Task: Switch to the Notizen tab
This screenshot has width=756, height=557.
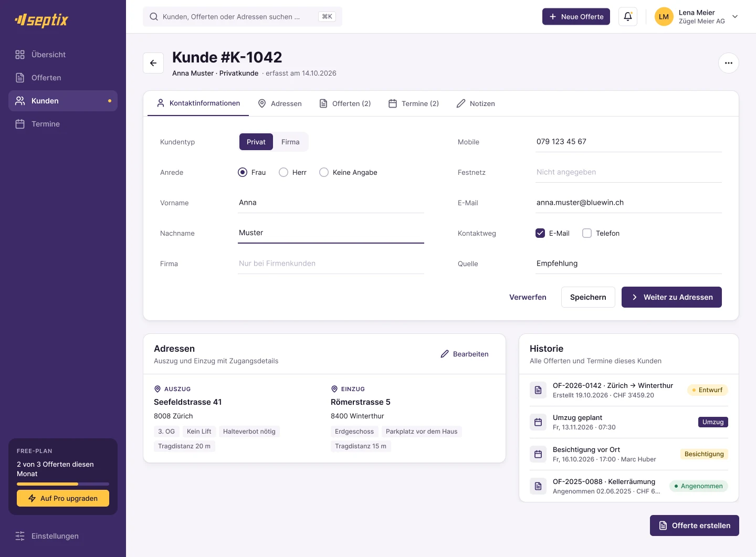Action: click(x=476, y=103)
